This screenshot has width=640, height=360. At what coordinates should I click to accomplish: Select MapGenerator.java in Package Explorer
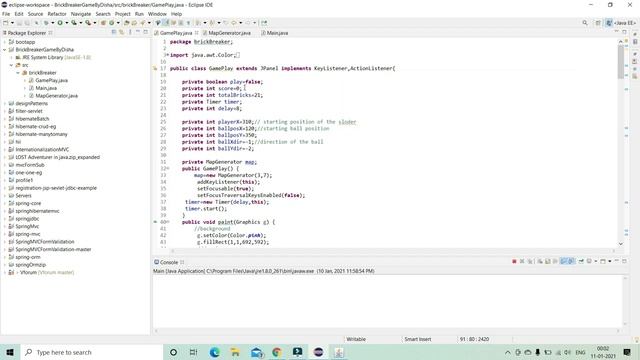pos(56,96)
